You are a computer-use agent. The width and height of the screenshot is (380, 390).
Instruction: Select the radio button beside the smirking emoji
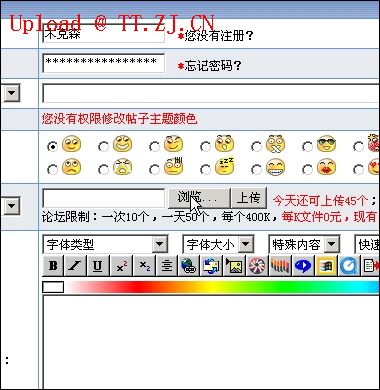pos(154,147)
